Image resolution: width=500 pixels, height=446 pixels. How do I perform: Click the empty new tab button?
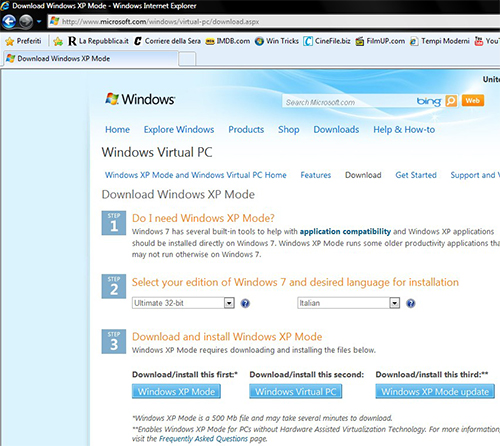(187, 59)
